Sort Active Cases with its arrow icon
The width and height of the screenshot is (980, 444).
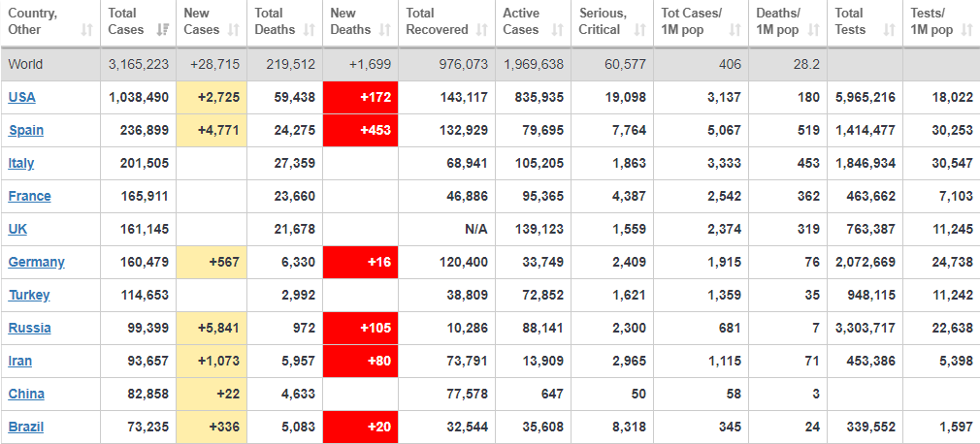click(558, 30)
